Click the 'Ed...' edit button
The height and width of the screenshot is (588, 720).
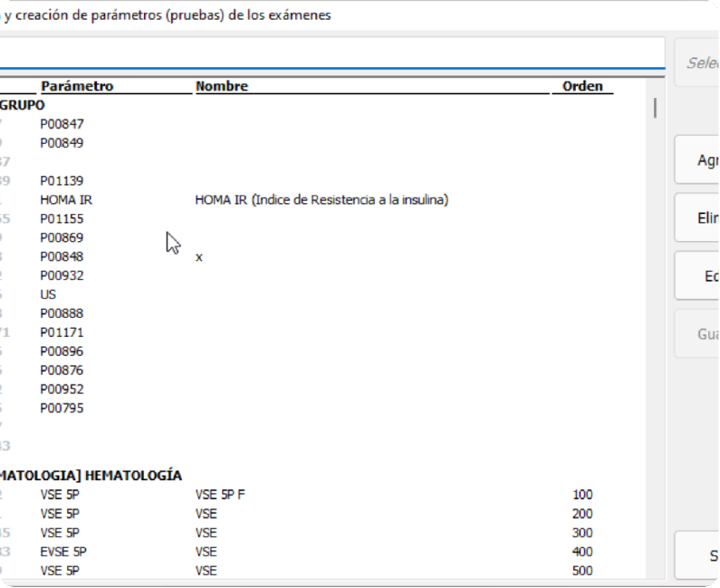coord(697,276)
